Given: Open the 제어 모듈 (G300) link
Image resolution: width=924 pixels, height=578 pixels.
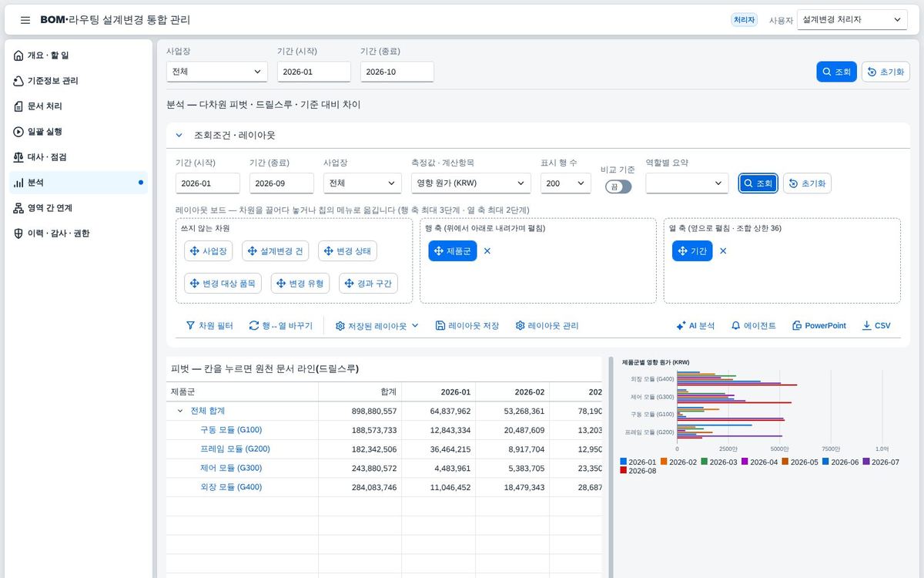Looking at the screenshot, I should click(231, 468).
